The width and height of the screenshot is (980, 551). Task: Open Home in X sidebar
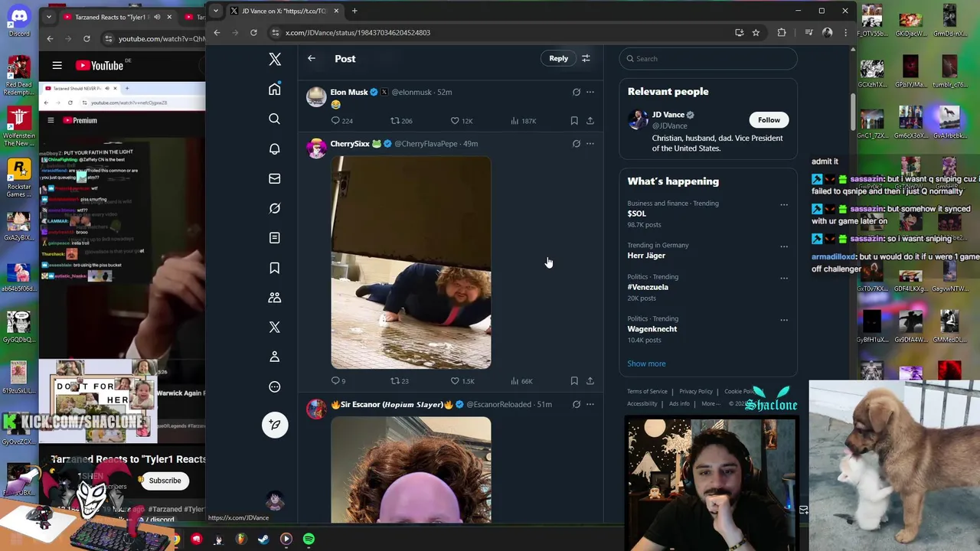pyautogui.click(x=275, y=90)
